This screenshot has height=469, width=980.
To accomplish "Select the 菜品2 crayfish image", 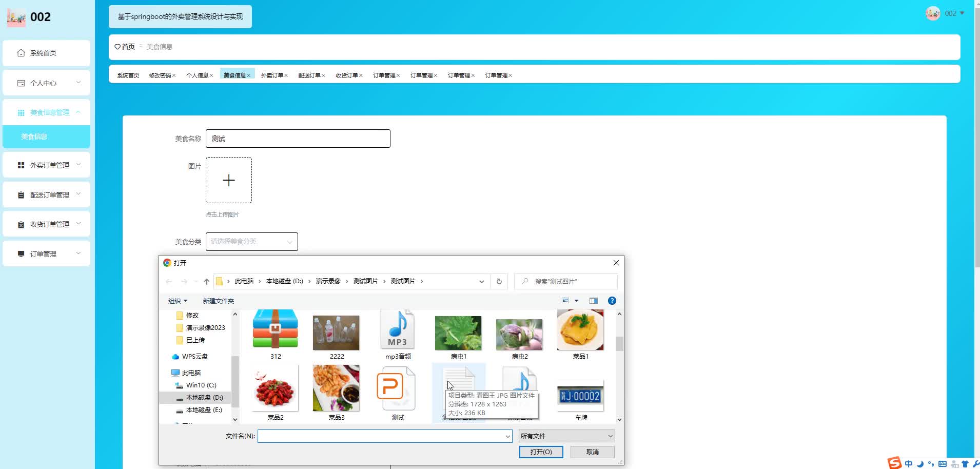I will pos(276,393).
